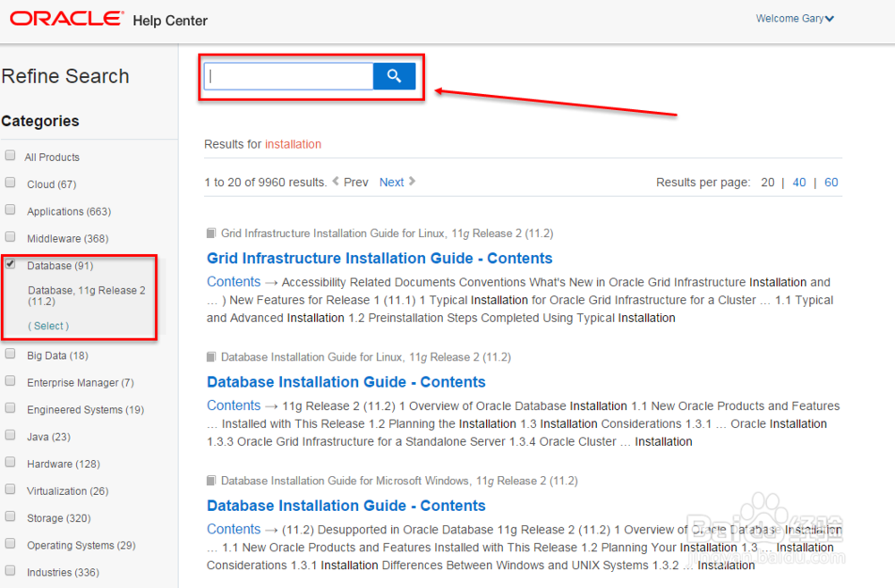Screen dimensions: 895x588
Task: Click book icon beside Database Installation Guide for Linux
Action: tap(211, 357)
